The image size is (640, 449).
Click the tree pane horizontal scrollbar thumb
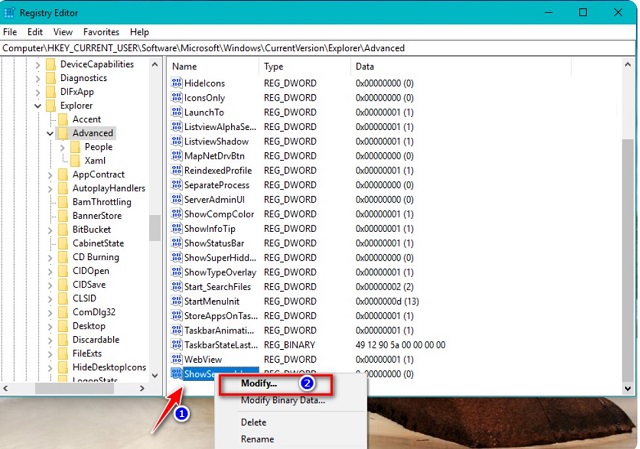[73, 388]
